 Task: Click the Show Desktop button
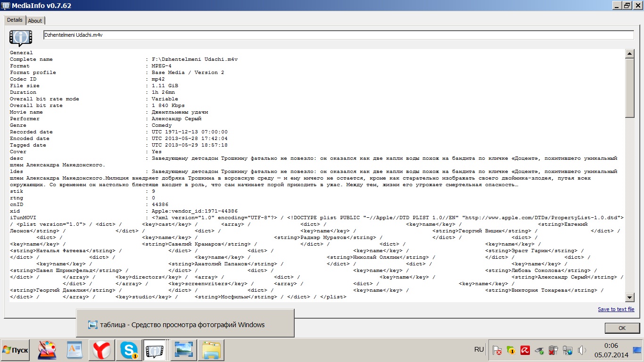[637, 350]
